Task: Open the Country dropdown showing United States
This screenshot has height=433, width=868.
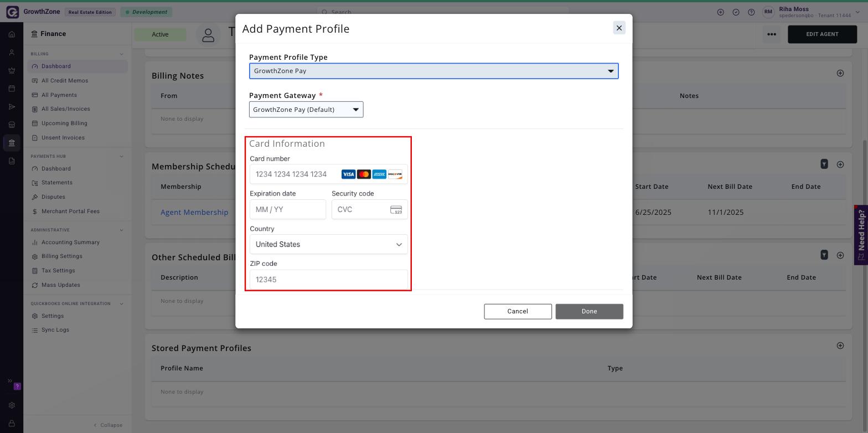Action: tap(329, 244)
